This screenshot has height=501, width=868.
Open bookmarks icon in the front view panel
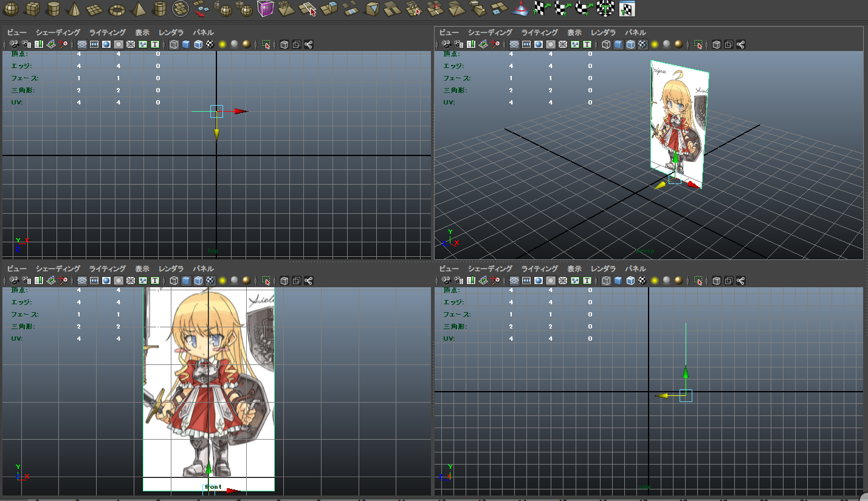click(x=39, y=281)
